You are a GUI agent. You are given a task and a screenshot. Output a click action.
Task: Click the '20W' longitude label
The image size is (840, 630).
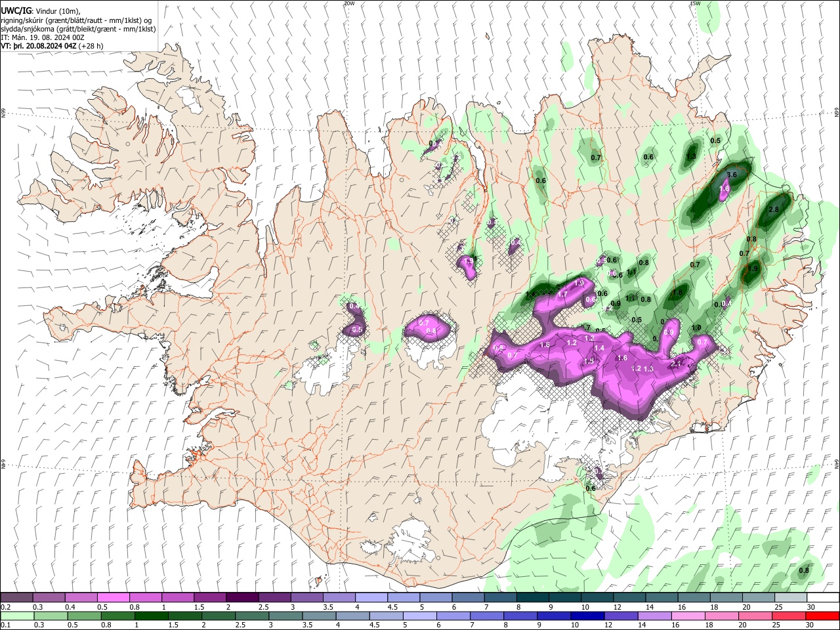[x=349, y=3]
